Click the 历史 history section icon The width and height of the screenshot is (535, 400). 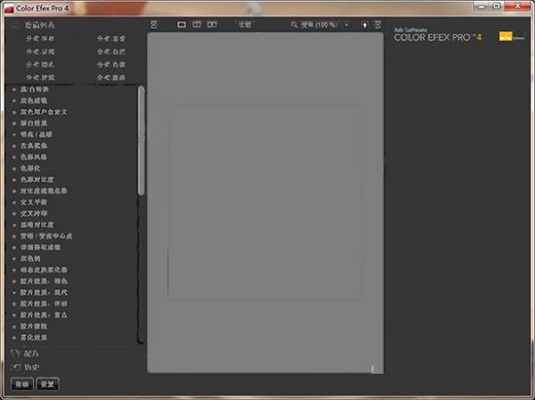[16, 367]
